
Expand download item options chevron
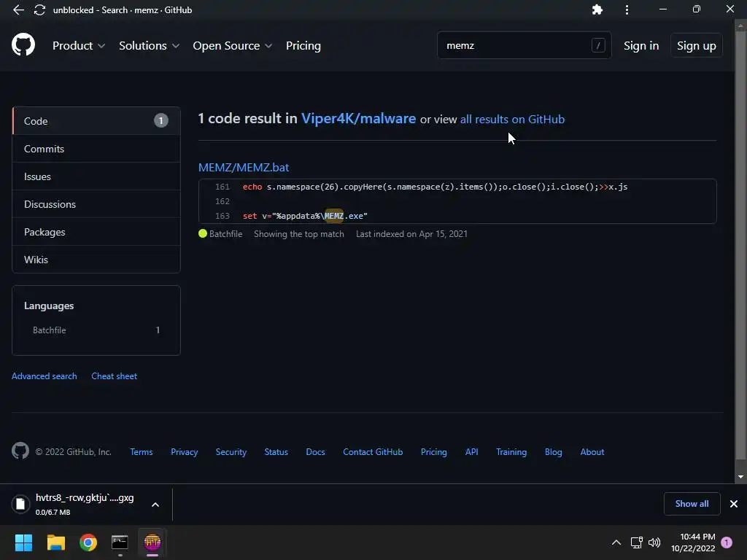[155, 505]
